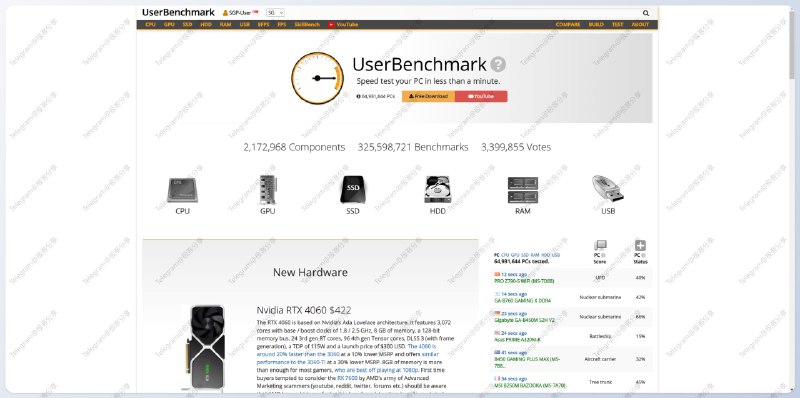800x398 pixels.
Task: Click the PC Score monitor icon
Action: tap(600, 245)
